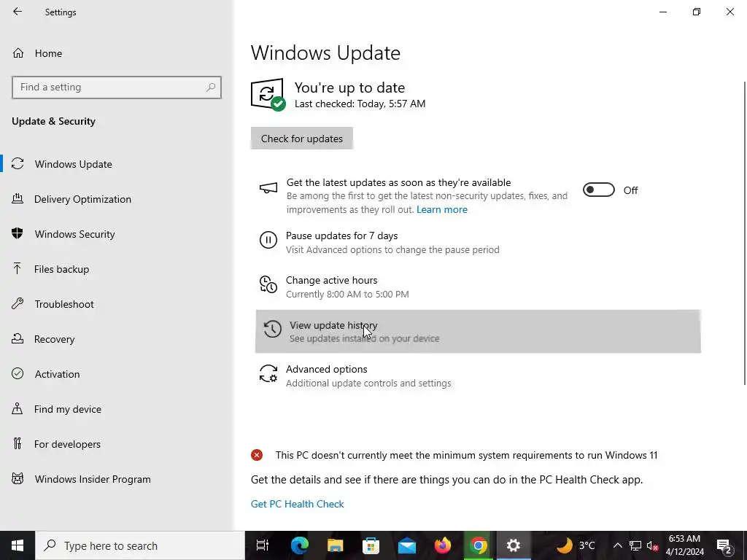This screenshot has width=747, height=560.
Task: Click the Windows Insider cat icon
Action: pos(18,478)
